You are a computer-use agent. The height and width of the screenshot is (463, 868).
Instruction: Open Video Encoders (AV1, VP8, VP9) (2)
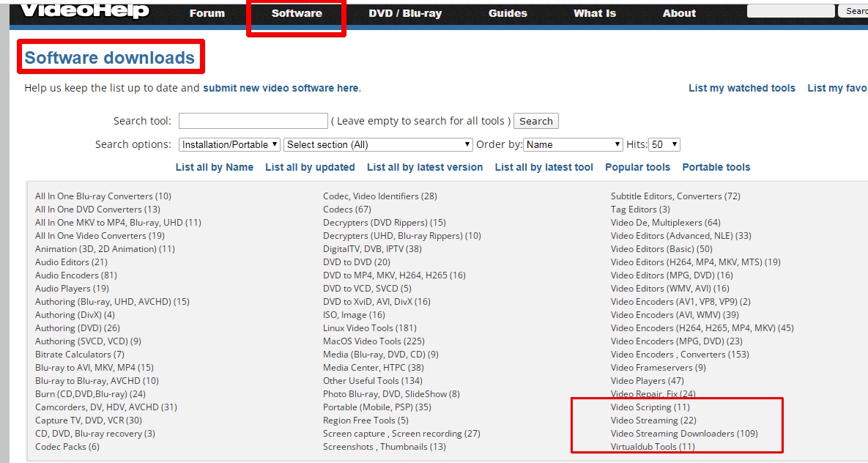point(680,302)
